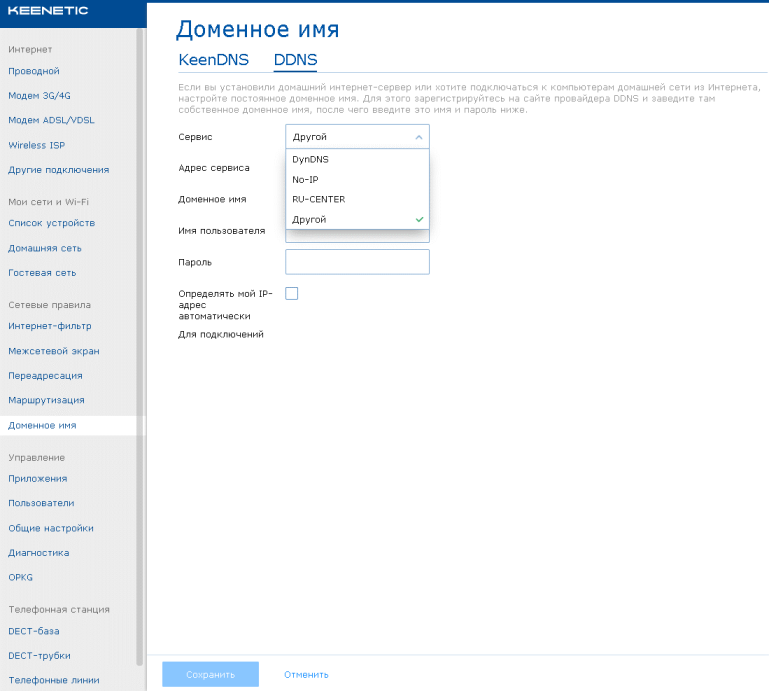769x691 pixels.
Task: Click the Адрес сервиса label
Action: [214, 168]
